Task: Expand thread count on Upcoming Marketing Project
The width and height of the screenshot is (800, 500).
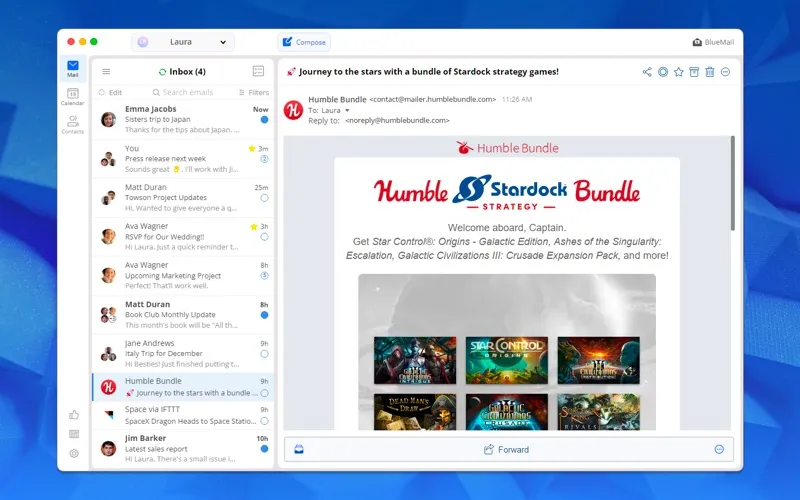Action: coord(264,276)
